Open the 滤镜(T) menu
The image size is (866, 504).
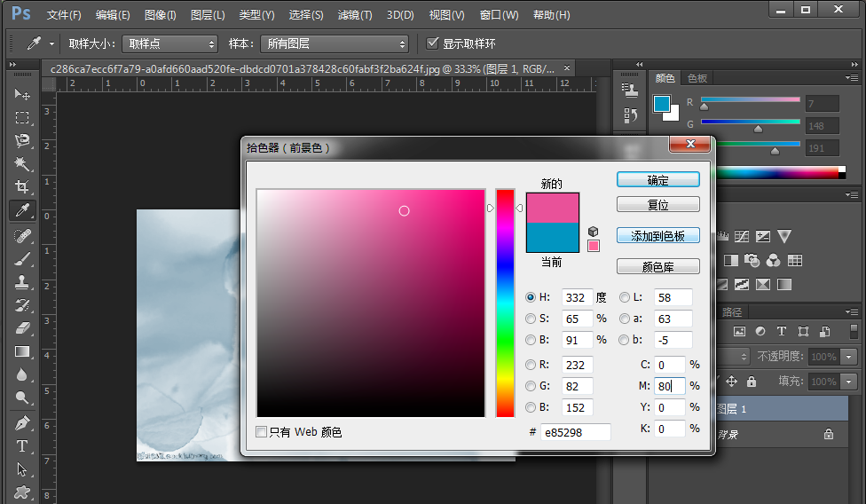pyautogui.click(x=355, y=15)
